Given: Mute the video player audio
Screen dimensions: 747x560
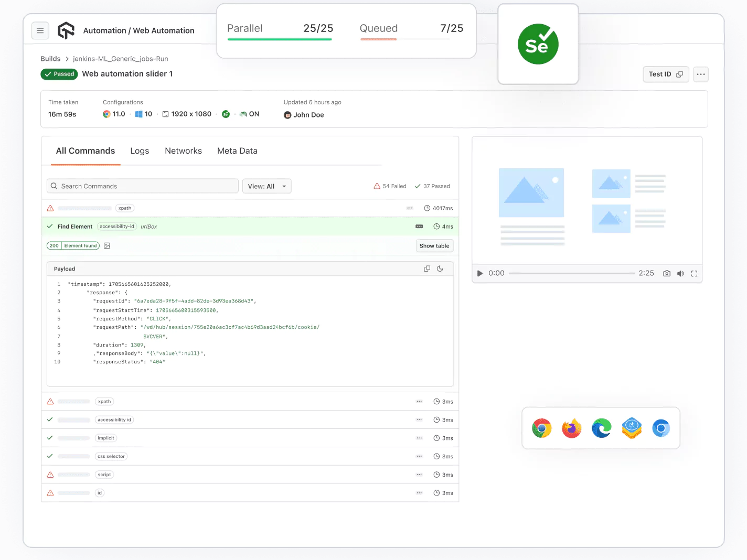Looking at the screenshot, I should [x=680, y=273].
